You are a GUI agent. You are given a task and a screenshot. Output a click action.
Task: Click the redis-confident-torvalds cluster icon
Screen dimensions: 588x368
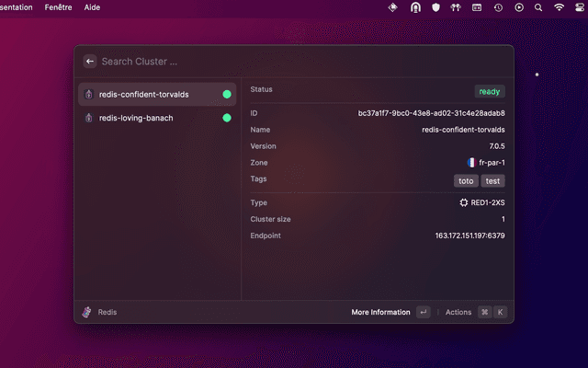click(88, 94)
